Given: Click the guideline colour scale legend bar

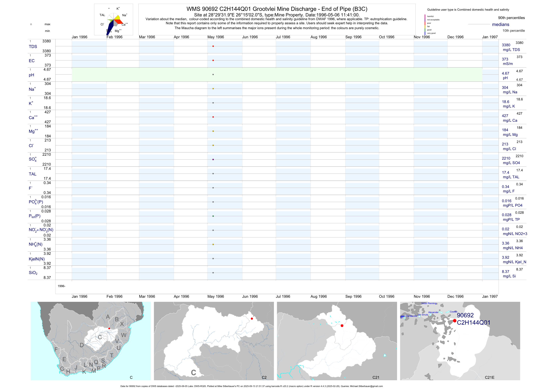Looking at the screenshot, I should (x=425, y=25).
